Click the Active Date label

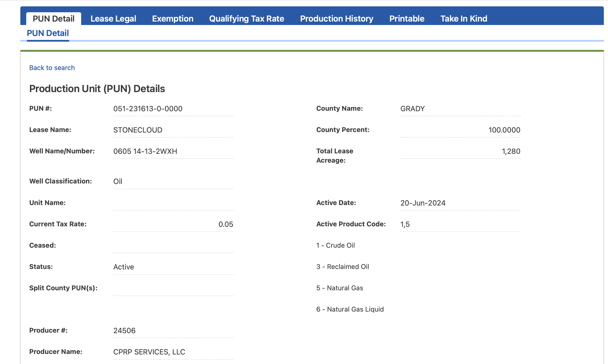click(x=336, y=203)
